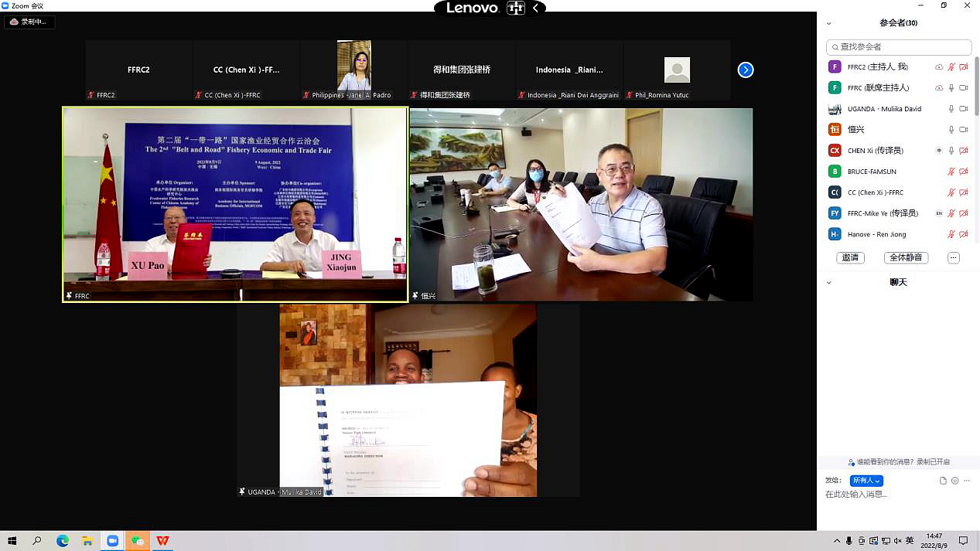Click FFRC co-host cloud recording icon
The width and height of the screenshot is (980, 551).
[x=939, y=88]
